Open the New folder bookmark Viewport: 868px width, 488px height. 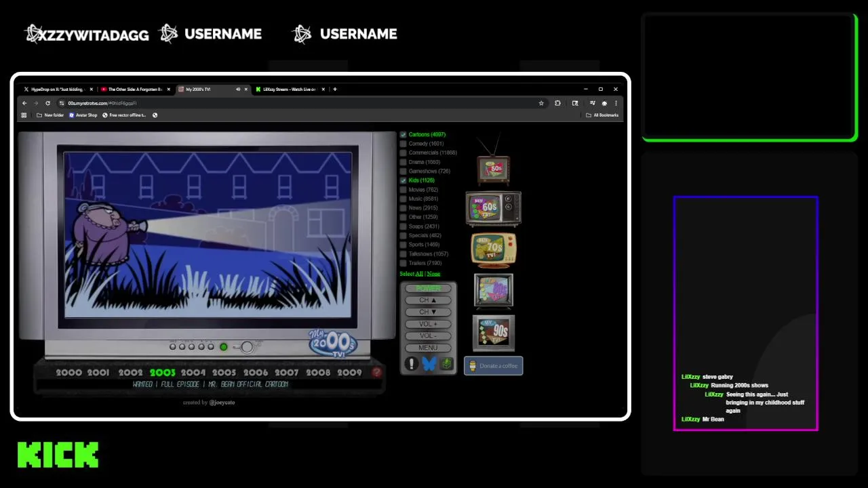pos(50,115)
